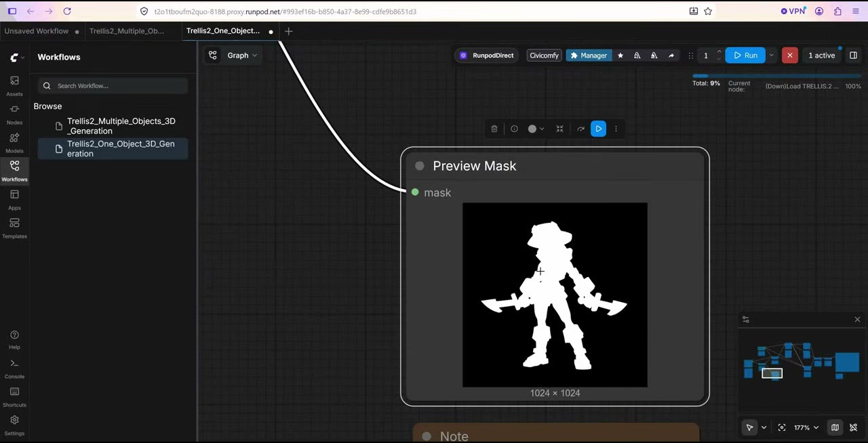The width and height of the screenshot is (868, 443).
Task: Cancel the current run with red X
Action: [x=789, y=56]
